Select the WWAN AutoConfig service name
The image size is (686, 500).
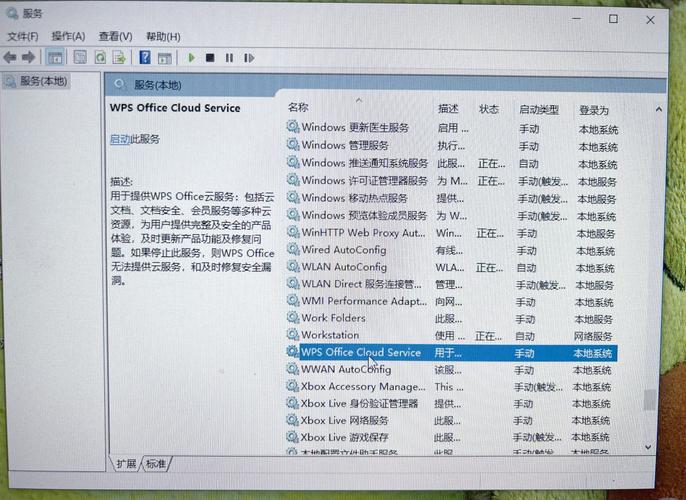tap(346, 370)
